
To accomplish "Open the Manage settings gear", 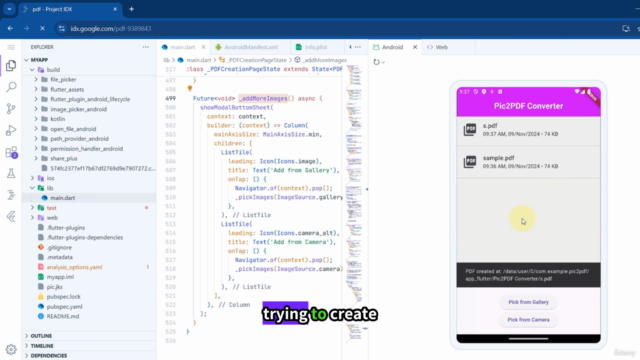I will tap(11, 349).
